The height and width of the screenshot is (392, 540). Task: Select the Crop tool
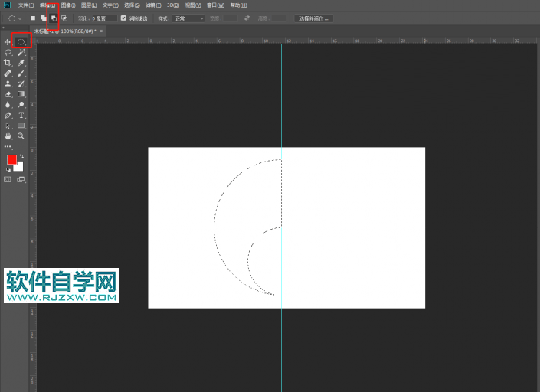click(8, 63)
